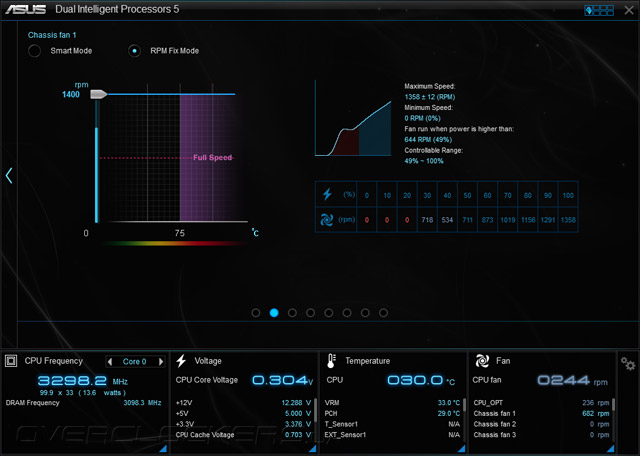Select the second page indicator dot
The width and height of the screenshot is (640, 456).
pos(274,313)
